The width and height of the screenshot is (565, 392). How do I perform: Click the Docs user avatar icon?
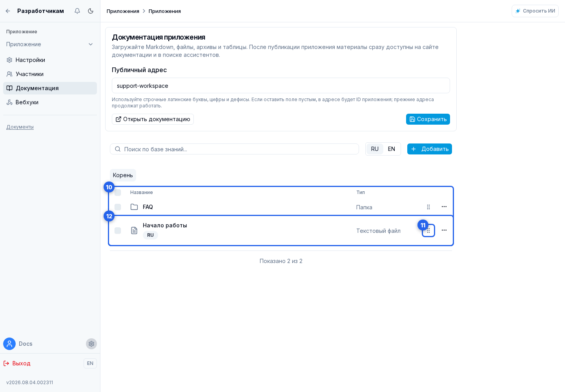click(x=9, y=344)
